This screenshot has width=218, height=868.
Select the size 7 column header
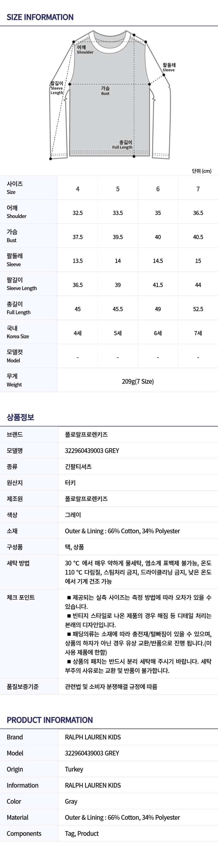[198, 189]
